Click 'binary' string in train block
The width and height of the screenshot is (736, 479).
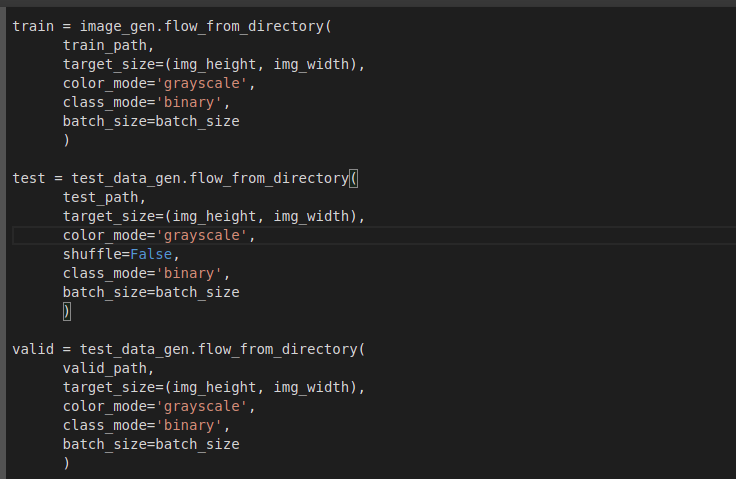click(x=189, y=102)
